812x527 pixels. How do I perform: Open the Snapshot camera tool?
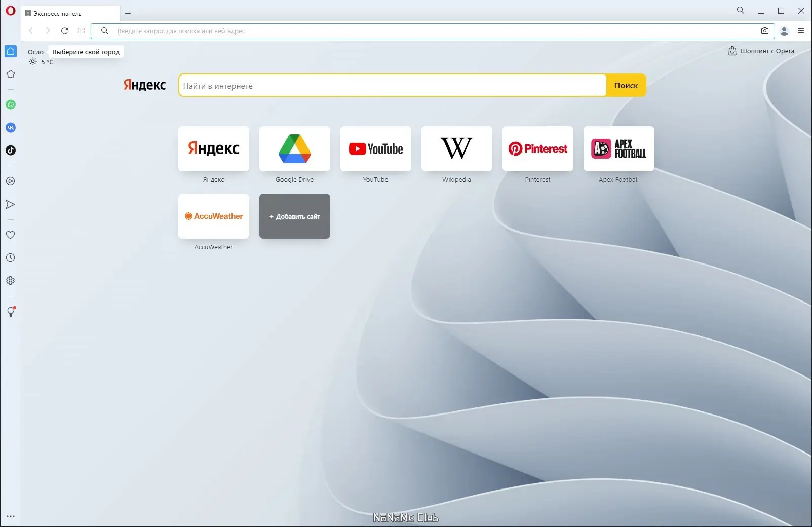click(765, 31)
